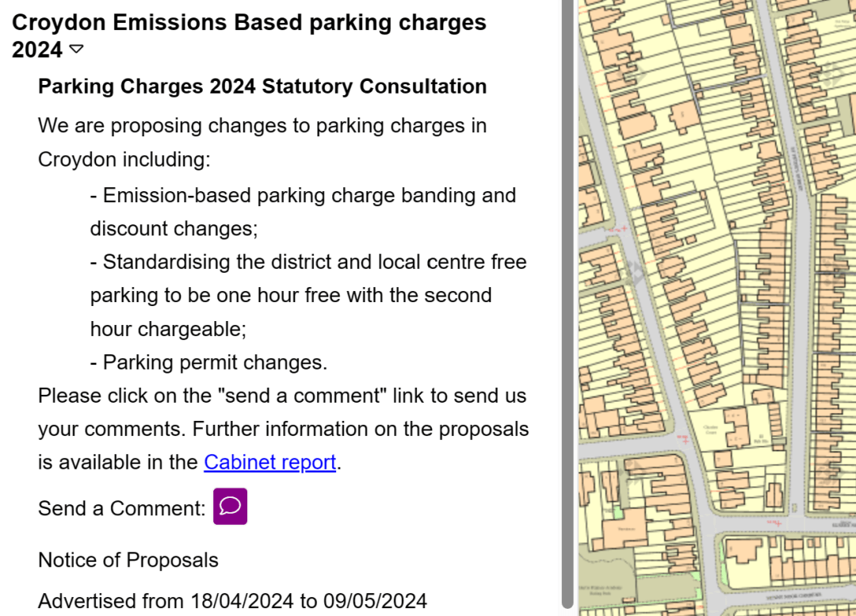This screenshot has height=616, width=856.
Task: Click the Notice of Proposals text
Action: coord(128,561)
